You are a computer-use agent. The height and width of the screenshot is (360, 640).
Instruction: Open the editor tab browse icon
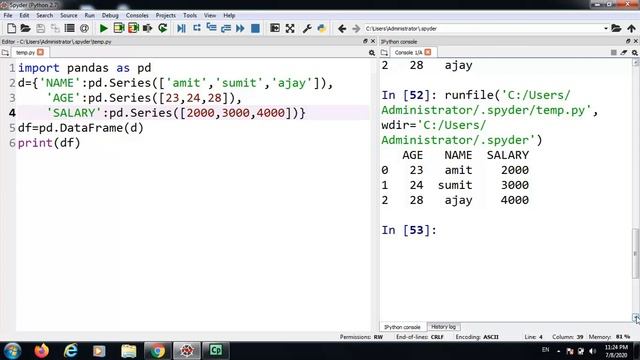5,53
